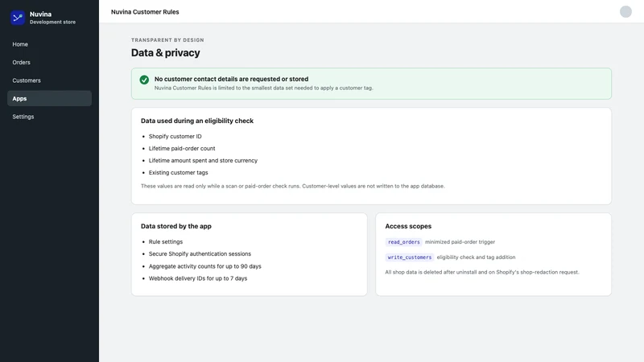Click the Transparent by design label
The width and height of the screenshot is (644, 362).
167,39
